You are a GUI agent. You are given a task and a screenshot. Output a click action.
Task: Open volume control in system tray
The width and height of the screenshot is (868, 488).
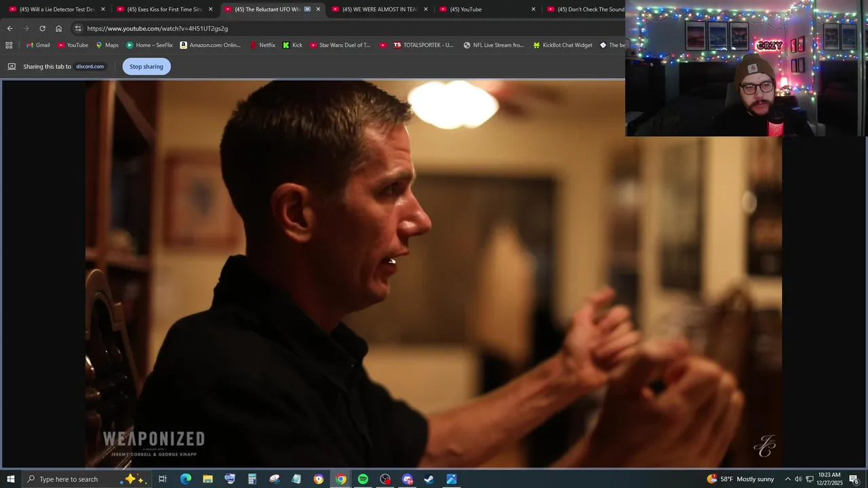pos(798,479)
